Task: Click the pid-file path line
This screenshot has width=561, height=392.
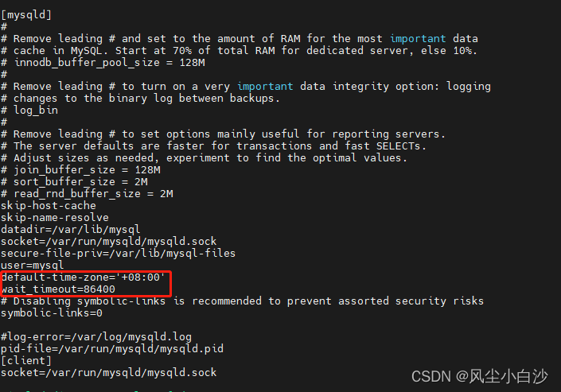Action: (x=112, y=349)
